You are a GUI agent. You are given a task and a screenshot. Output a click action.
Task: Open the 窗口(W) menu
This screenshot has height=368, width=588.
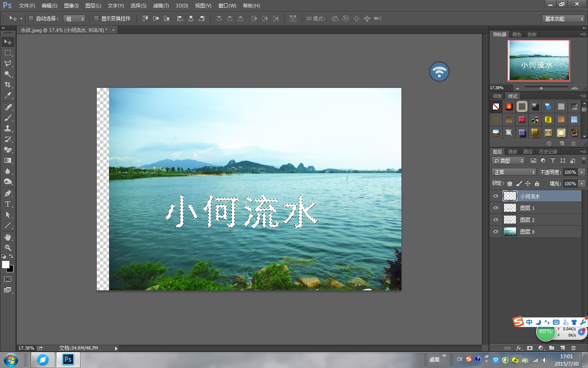click(x=227, y=6)
